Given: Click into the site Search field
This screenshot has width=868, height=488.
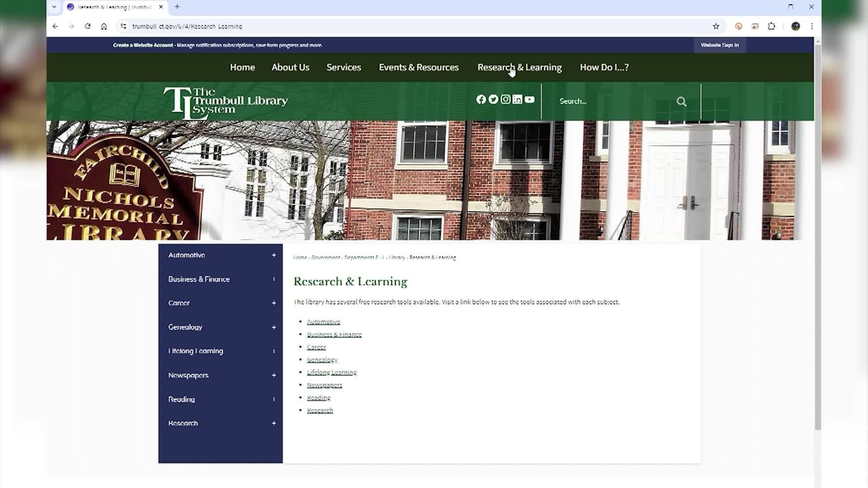Looking at the screenshot, I should pyautogui.click(x=615, y=101).
